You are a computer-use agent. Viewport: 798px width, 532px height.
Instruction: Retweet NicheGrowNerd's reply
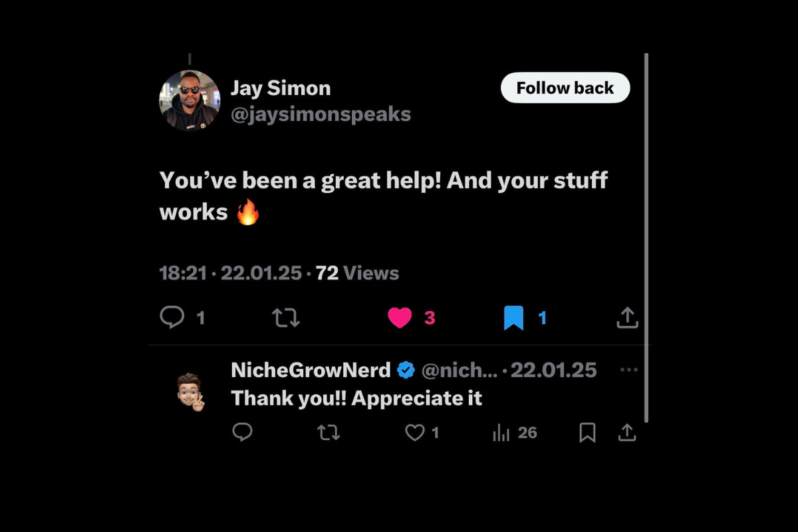(329, 434)
